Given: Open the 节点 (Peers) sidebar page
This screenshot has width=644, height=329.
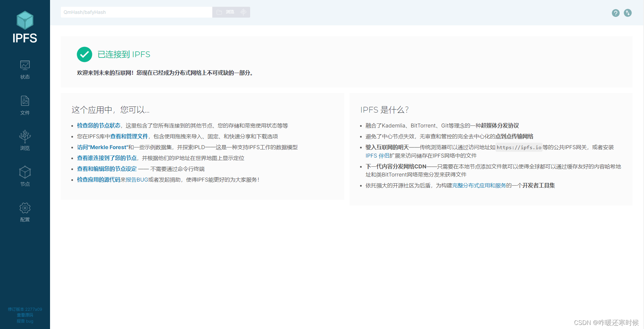Looking at the screenshot, I should pos(25,177).
